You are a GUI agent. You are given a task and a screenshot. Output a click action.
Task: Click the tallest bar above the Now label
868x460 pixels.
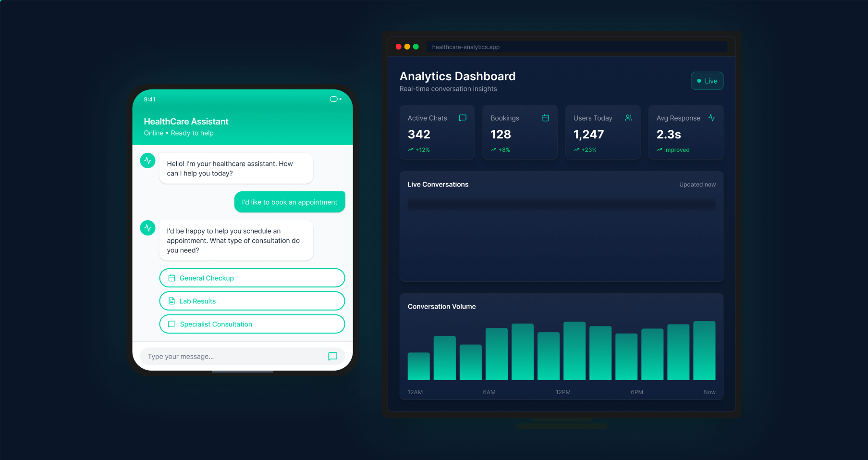pyautogui.click(x=704, y=351)
